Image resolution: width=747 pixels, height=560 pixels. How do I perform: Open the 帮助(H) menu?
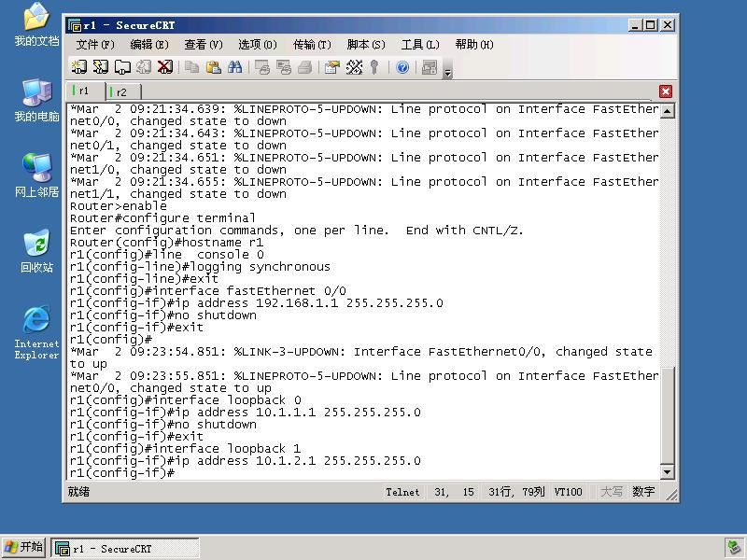[x=474, y=45]
